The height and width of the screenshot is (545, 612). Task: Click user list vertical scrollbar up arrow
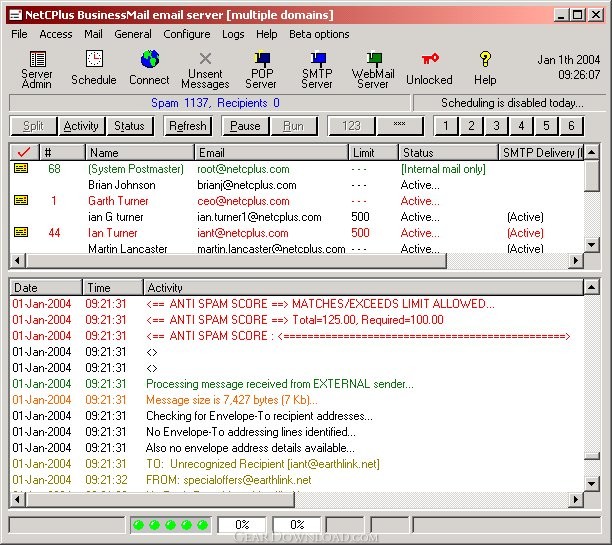click(x=592, y=152)
